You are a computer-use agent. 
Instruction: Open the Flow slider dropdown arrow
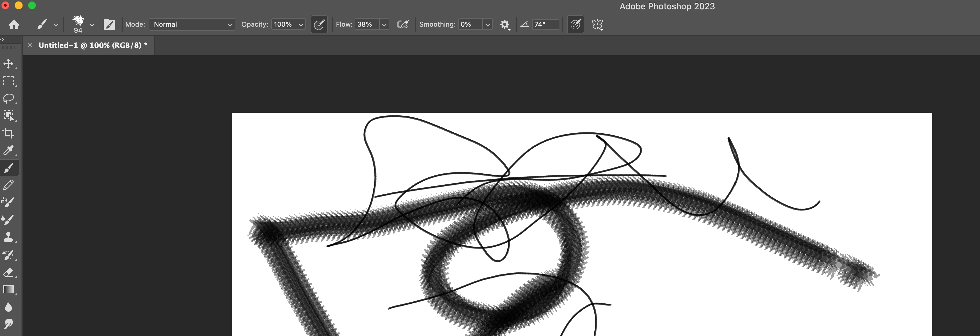coord(384,25)
